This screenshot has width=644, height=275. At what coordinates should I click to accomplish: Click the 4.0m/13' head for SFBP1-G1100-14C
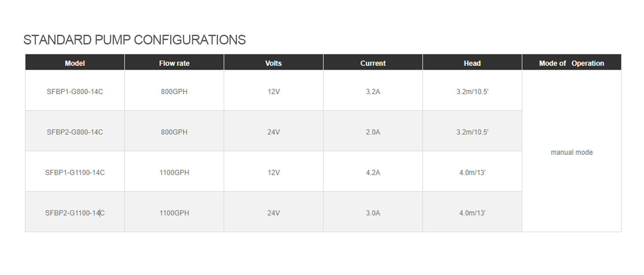[472, 172]
